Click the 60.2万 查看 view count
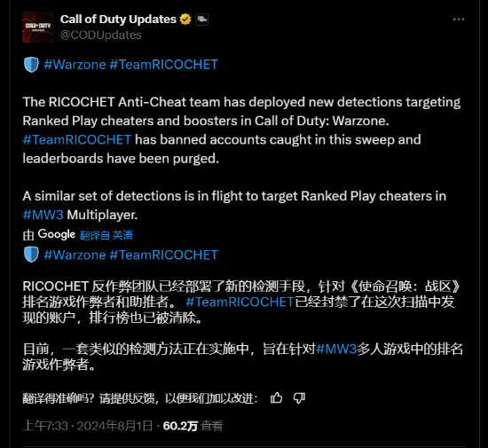The height and width of the screenshot is (448, 488). pyautogui.click(x=193, y=426)
